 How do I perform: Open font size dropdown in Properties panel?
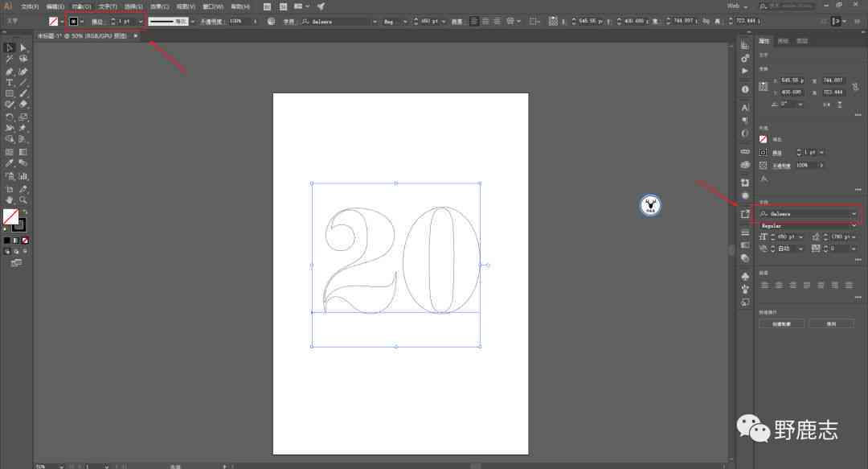pyautogui.click(x=801, y=237)
